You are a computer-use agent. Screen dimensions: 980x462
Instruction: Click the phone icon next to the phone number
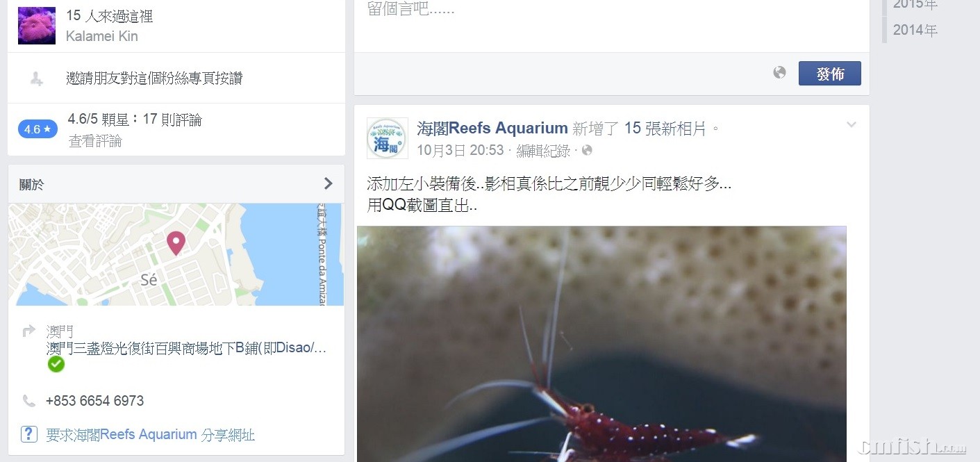pyautogui.click(x=29, y=401)
